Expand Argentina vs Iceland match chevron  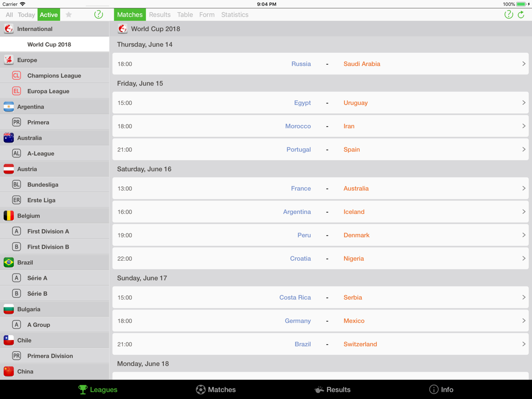(523, 212)
